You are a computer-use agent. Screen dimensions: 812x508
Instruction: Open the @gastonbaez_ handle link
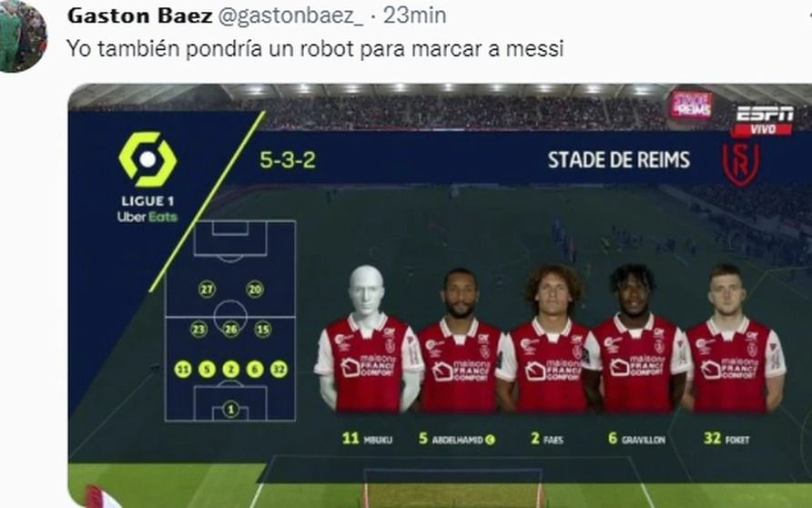click(x=290, y=16)
